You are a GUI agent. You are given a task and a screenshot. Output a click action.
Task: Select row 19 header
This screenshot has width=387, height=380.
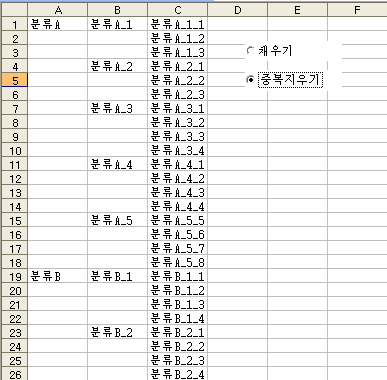(14, 277)
